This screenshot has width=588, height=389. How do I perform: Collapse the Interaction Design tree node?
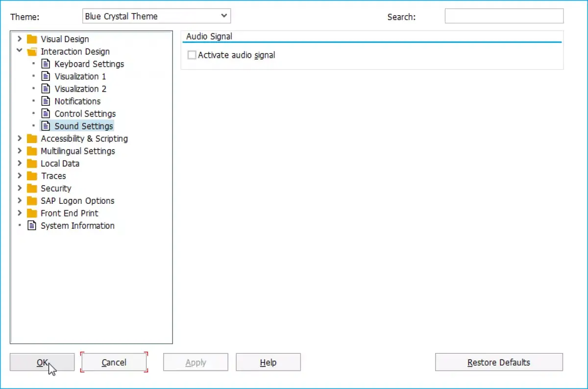pos(20,51)
